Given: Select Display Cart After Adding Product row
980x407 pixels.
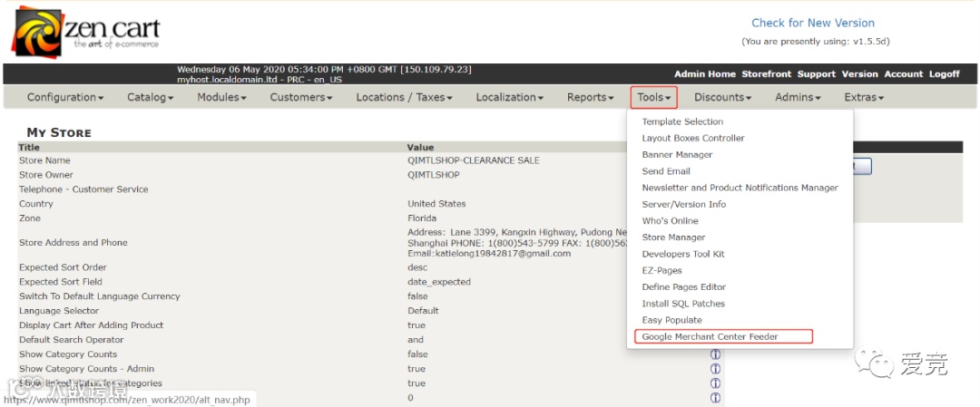Looking at the screenshot, I should point(92,325).
